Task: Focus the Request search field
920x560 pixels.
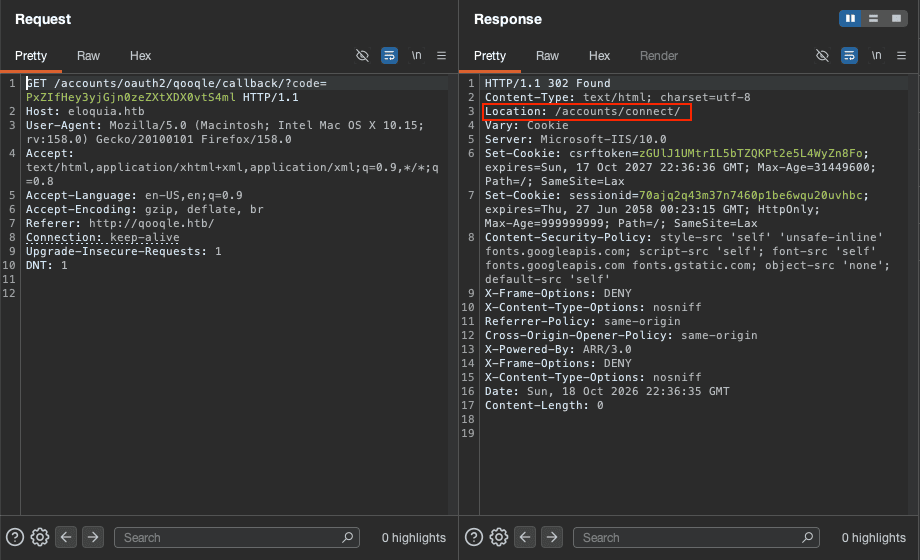Action: coord(236,538)
